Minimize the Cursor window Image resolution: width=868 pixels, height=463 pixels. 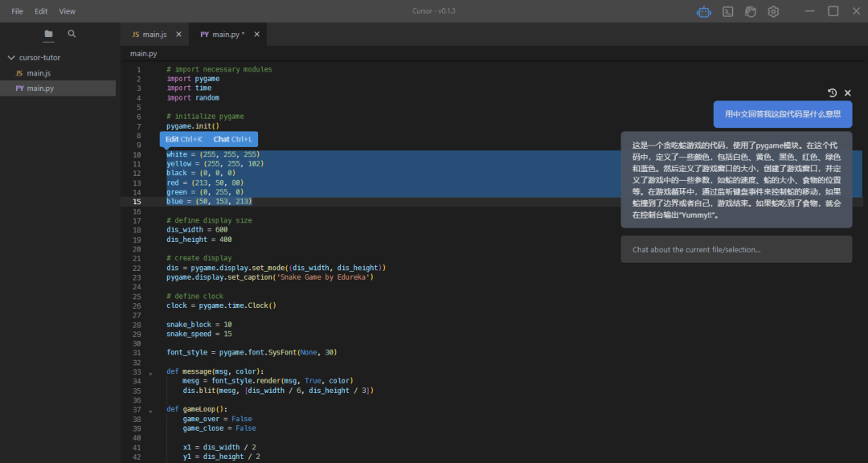[809, 11]
